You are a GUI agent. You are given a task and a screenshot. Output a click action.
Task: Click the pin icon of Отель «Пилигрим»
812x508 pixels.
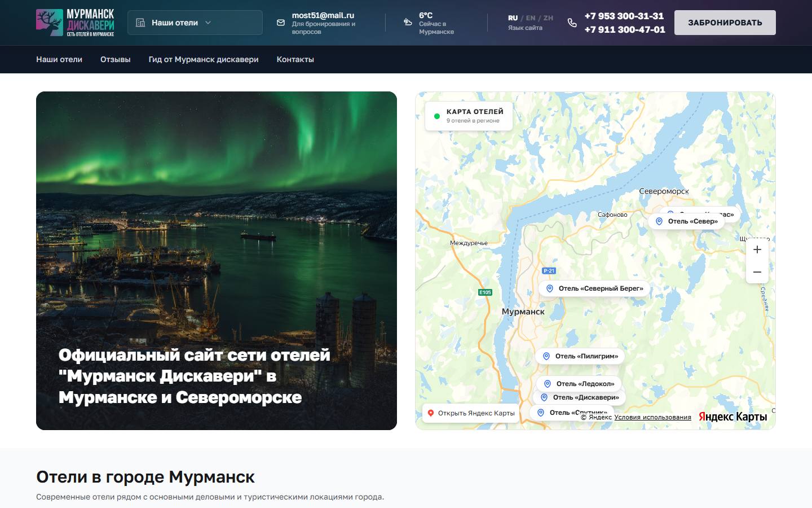pyautogui.click(x=546, y=356)
